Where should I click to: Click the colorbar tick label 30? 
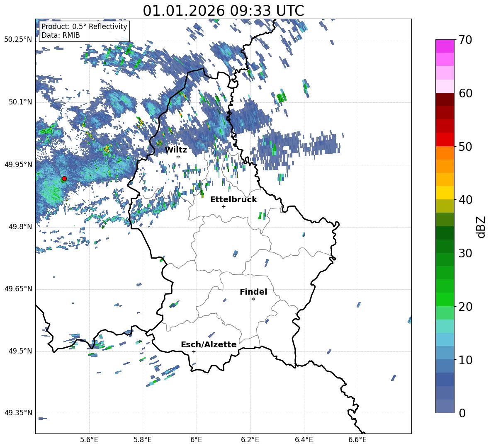[465, 253]
